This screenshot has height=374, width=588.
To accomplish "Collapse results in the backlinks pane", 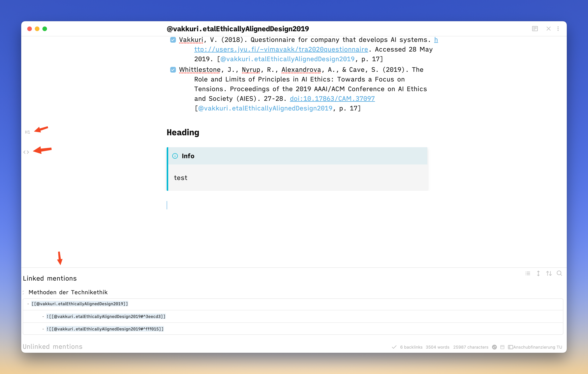I will [x=528, y=273].
